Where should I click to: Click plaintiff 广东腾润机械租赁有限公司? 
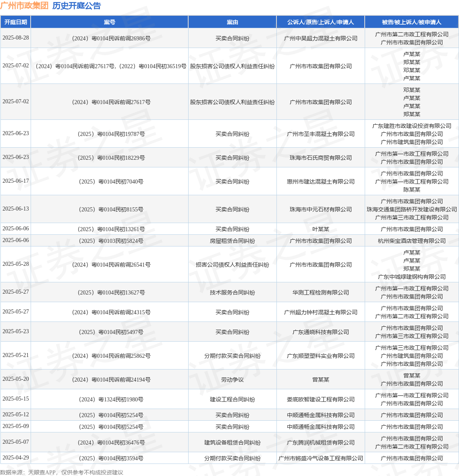320,443
